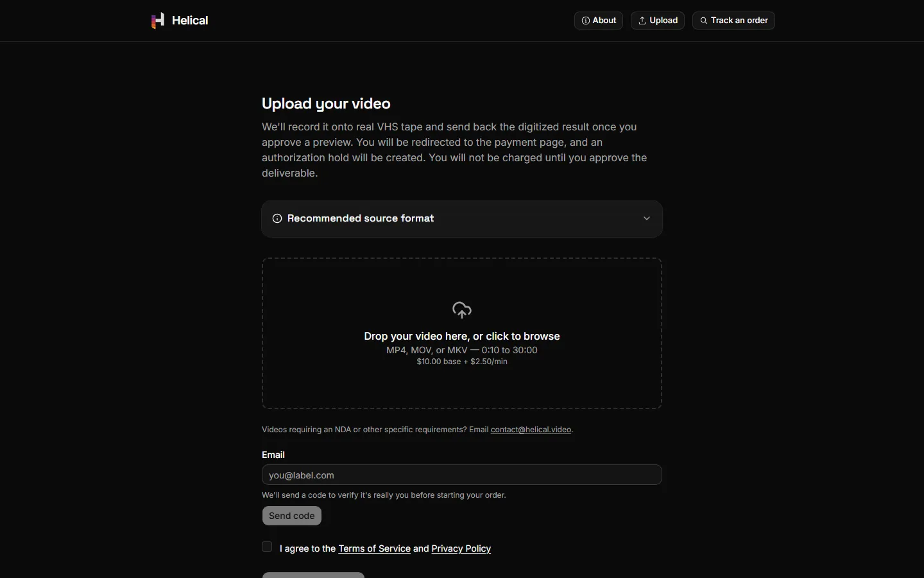Open the Privacy Policy link

pyautogui.click(x=461, y=548)
